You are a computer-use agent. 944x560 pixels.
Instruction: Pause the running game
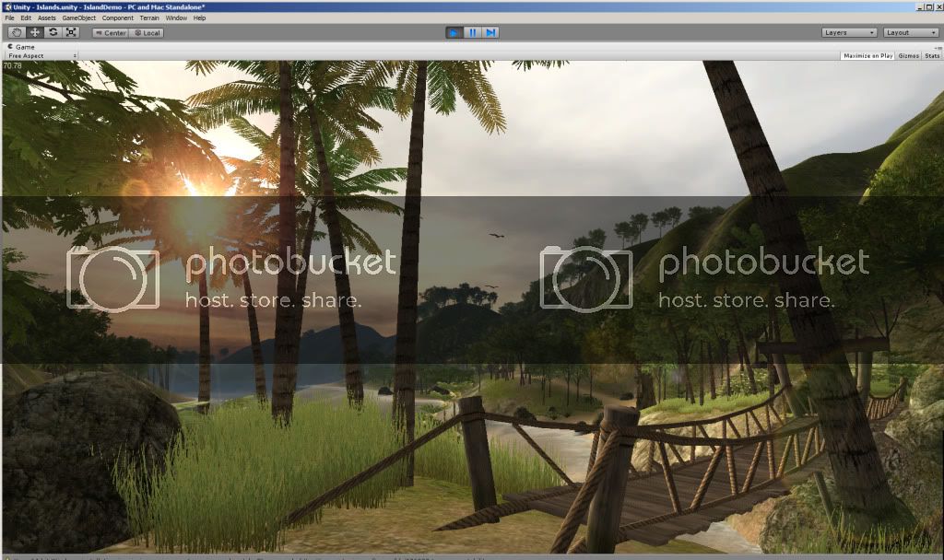pyautogui.click(x=473, y=32)
